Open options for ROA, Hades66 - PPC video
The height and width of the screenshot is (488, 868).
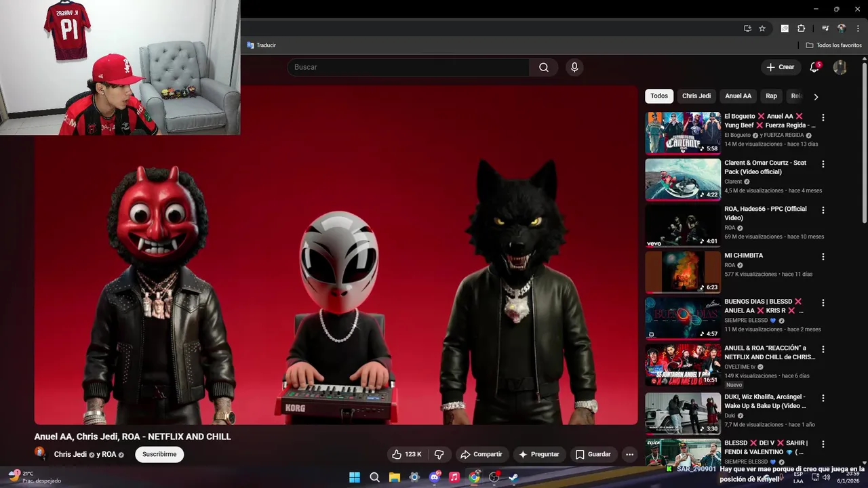coord(823,210)
